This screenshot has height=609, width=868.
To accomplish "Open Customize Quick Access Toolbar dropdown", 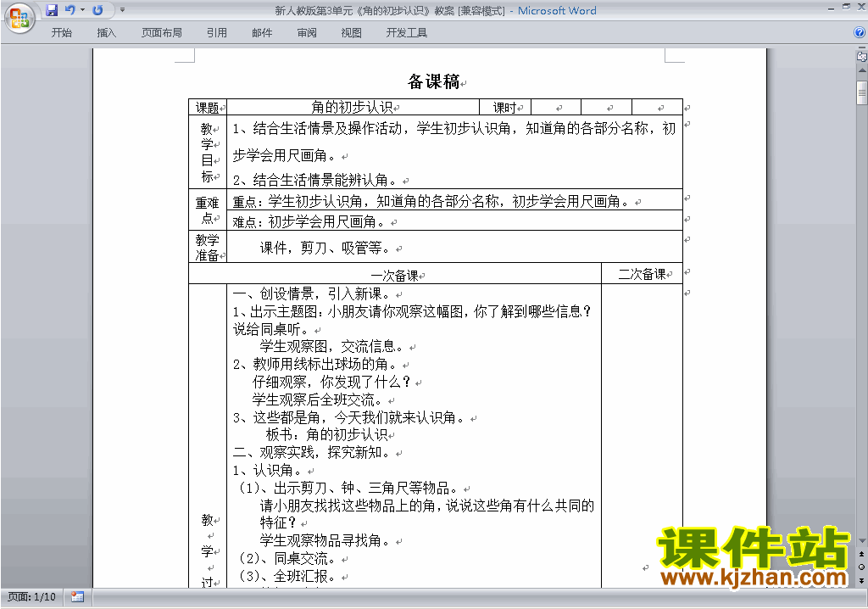I will [x=122, y=10].
